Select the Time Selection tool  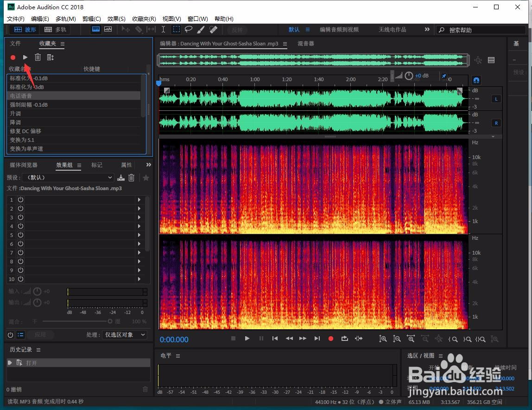[x=163, y=30]
